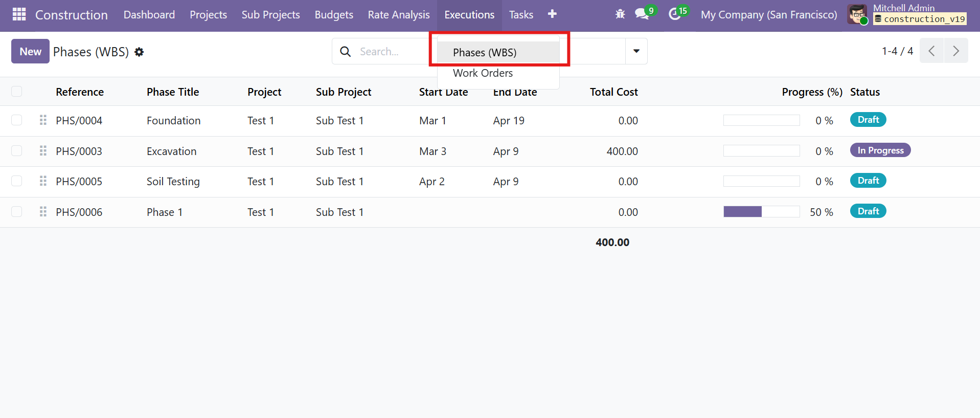Image resolution: width=980 pixels, height=418 pixels.
Task: Open the activities clock icon
Action: 675,14
